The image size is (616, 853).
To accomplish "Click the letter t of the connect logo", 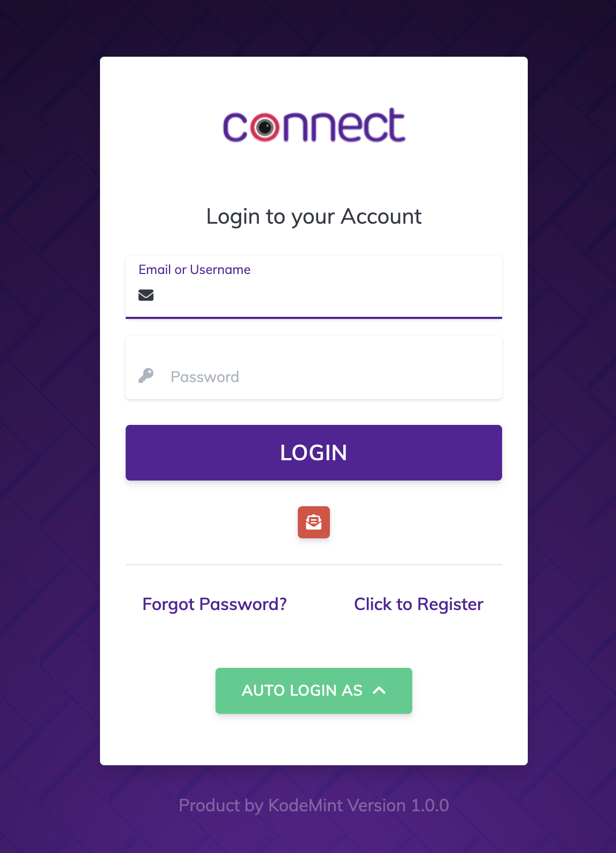I will coord(395,125).
